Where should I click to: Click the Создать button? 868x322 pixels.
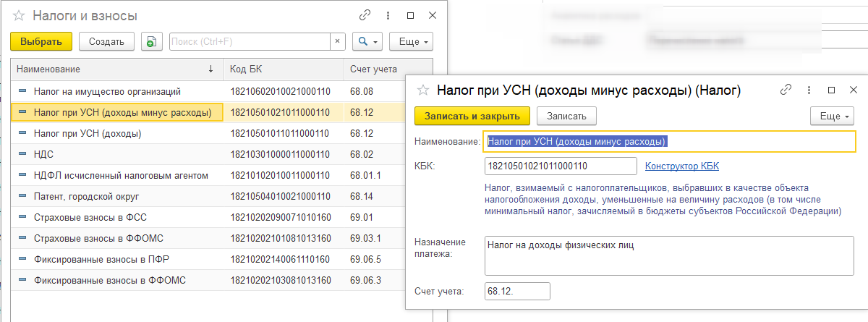(106, 42)
